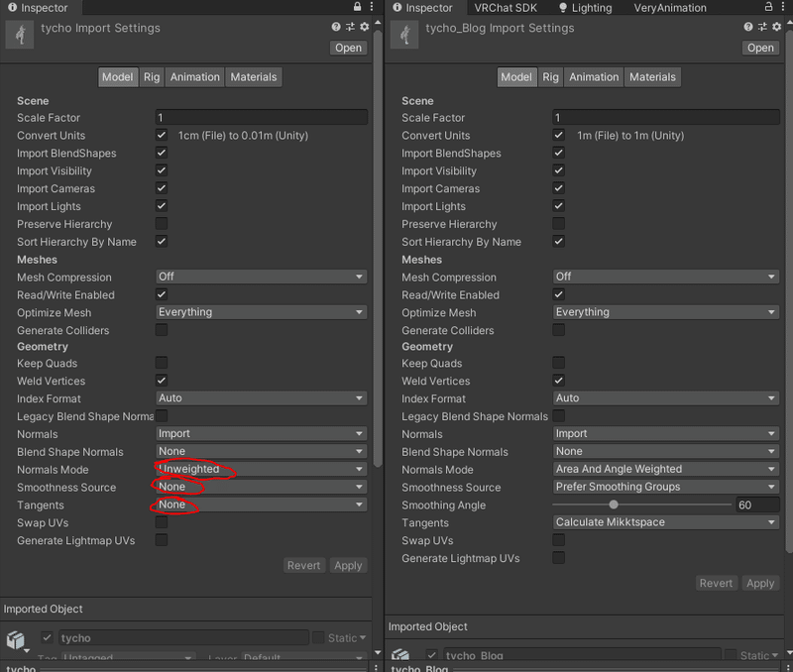Adjust the Smoothing Angle slider

614,504
